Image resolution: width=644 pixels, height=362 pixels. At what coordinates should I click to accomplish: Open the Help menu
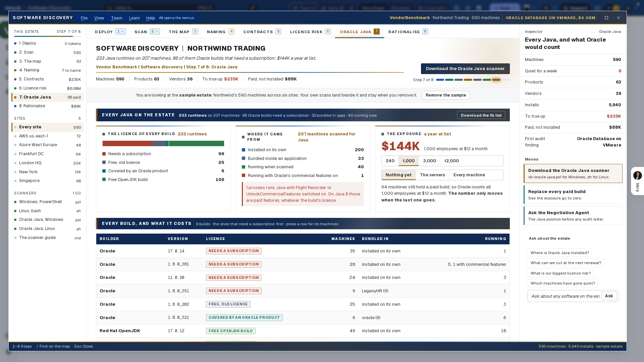[150, 18]
